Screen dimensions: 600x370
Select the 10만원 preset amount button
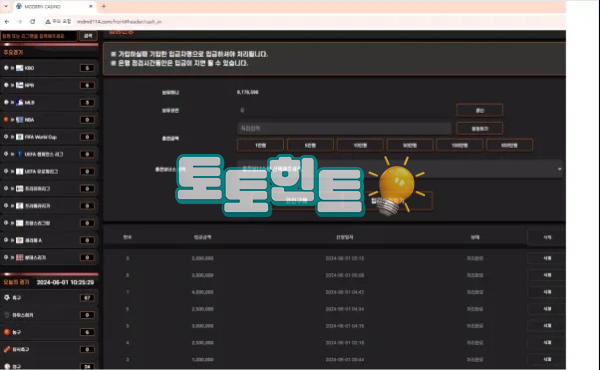click(x=360, y=145)
